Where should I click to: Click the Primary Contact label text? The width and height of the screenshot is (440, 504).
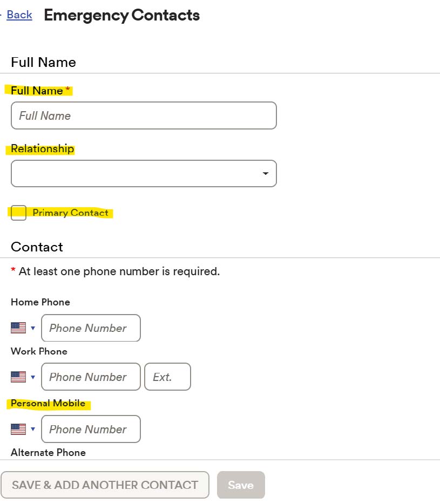click(x=70, y=213)
